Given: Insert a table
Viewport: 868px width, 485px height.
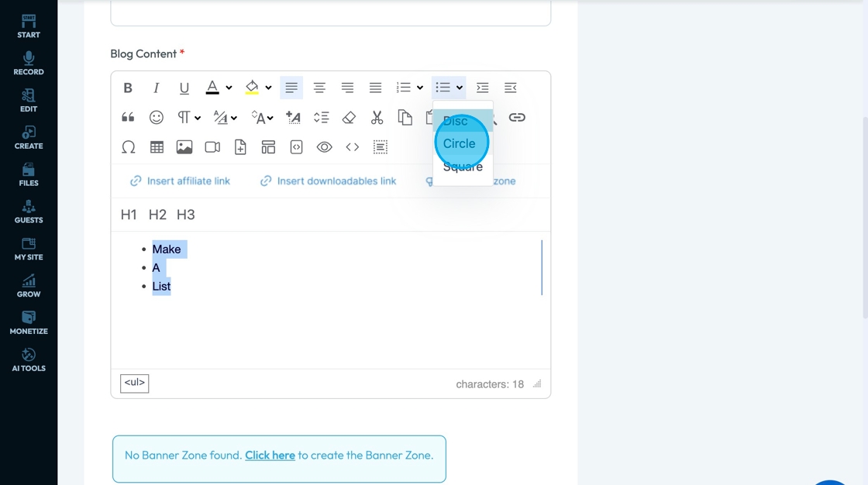Looking at the screenshot, I should [157, 147].
